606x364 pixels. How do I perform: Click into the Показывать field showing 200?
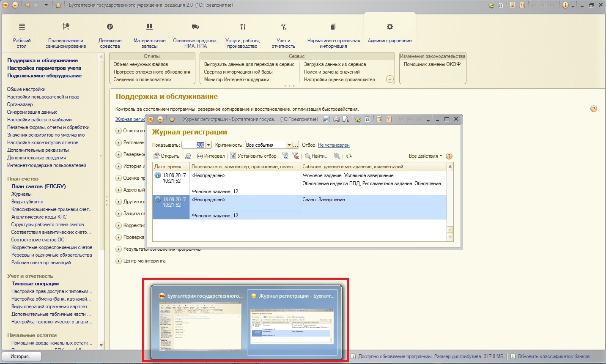pos(194,145)
